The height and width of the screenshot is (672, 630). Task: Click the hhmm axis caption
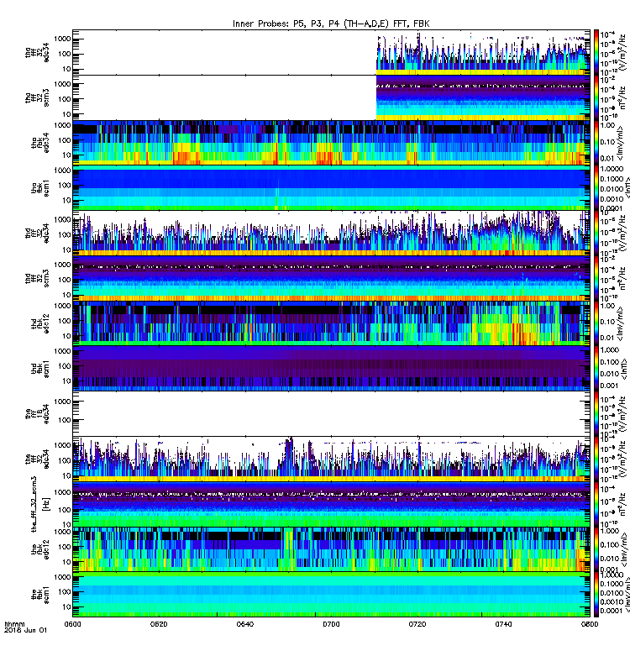(x=14, y=624)
